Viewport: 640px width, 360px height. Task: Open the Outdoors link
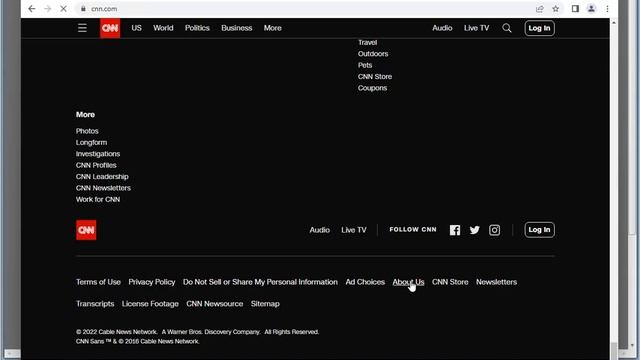[373, 54]
